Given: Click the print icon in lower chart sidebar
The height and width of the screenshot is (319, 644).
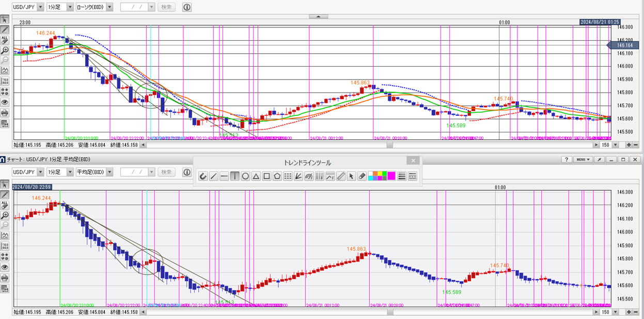Looking at the screenshot, I should (5, 277).
